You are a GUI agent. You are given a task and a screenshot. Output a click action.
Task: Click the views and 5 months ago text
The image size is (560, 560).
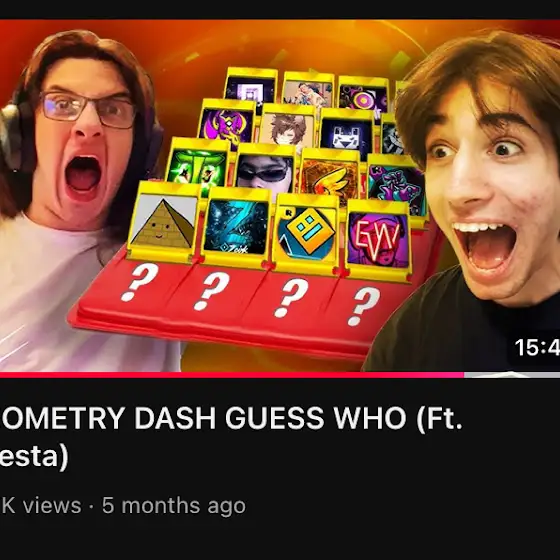[123, 506]
